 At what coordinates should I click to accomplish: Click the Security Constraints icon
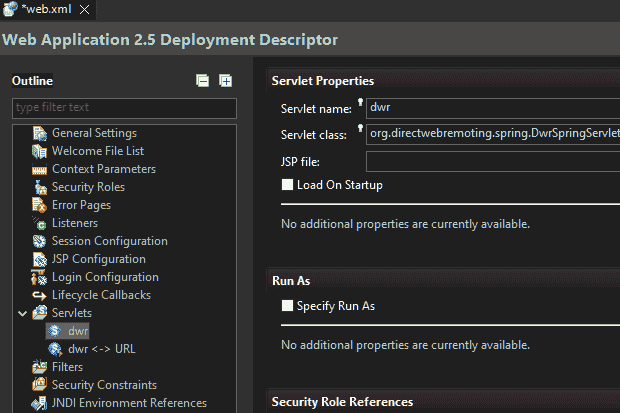tap(40, 385)
